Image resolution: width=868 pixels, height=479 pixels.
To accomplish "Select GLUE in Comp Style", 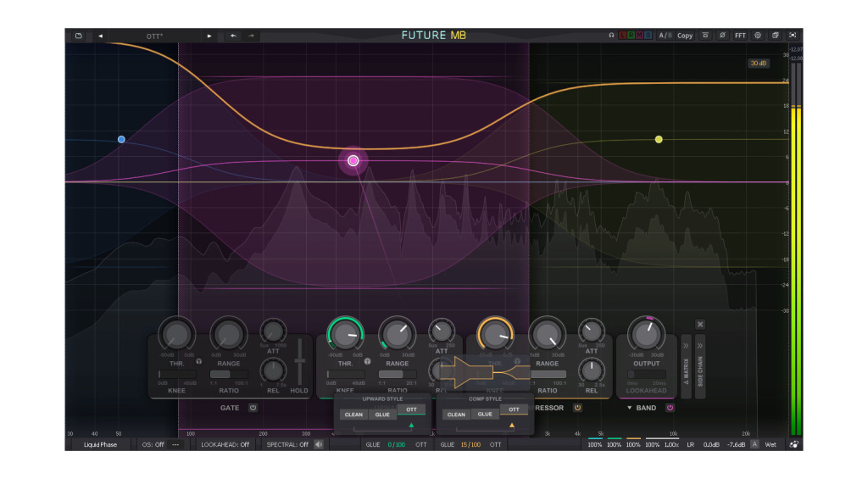I will (484, 415).
